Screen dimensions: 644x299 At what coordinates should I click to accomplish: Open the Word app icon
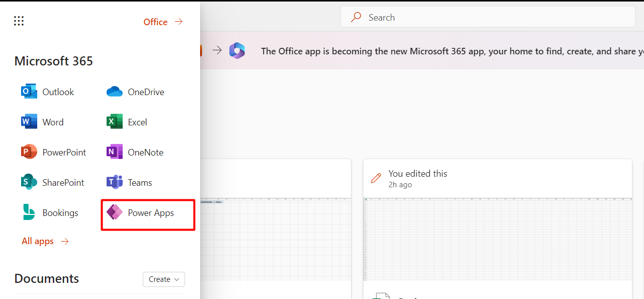coord(29,122)
